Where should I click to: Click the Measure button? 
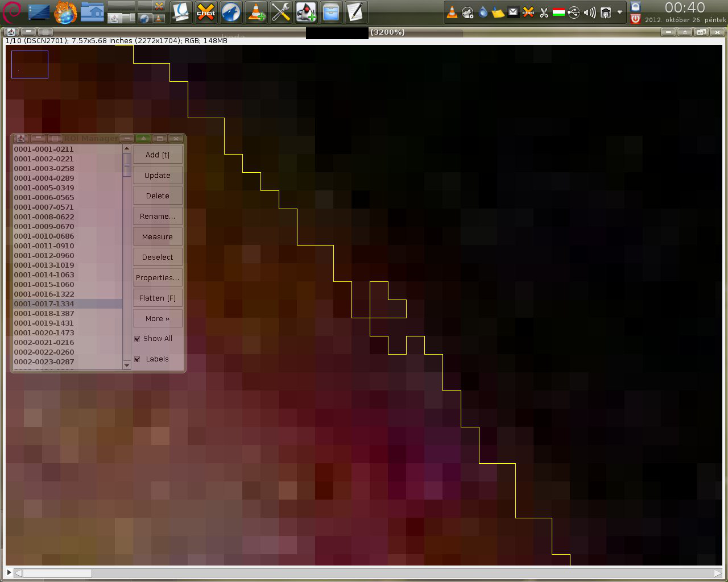point(158,237)
